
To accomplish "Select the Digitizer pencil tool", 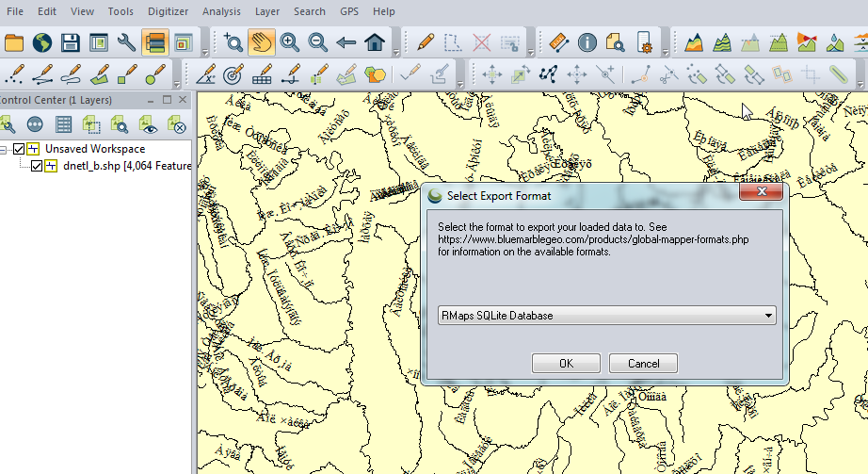I will tap(426, 42).
